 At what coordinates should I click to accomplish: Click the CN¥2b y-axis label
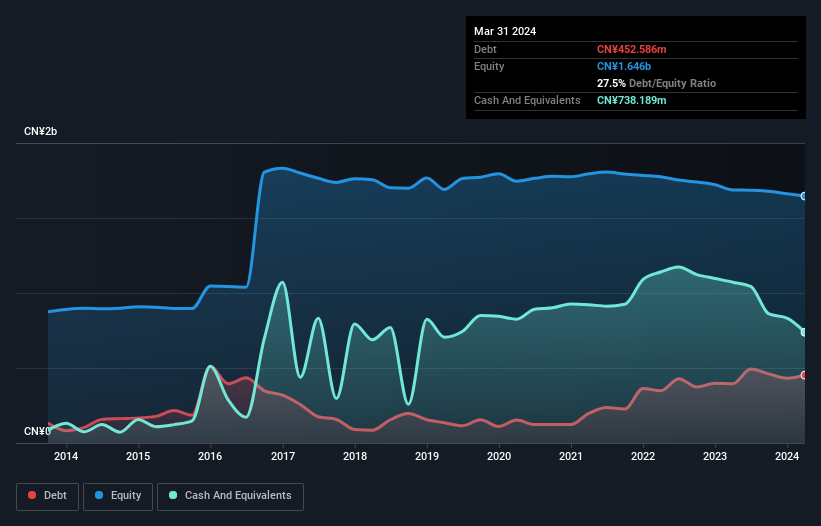[x=40, y=131]
